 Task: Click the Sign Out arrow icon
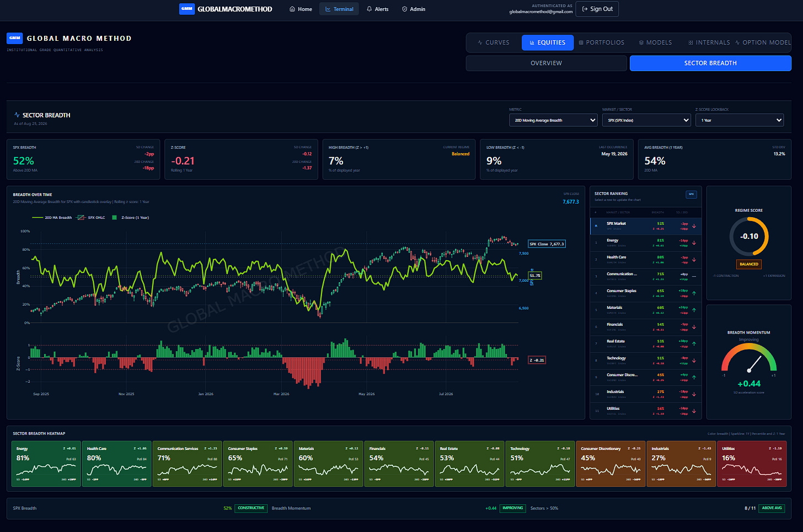585,9
